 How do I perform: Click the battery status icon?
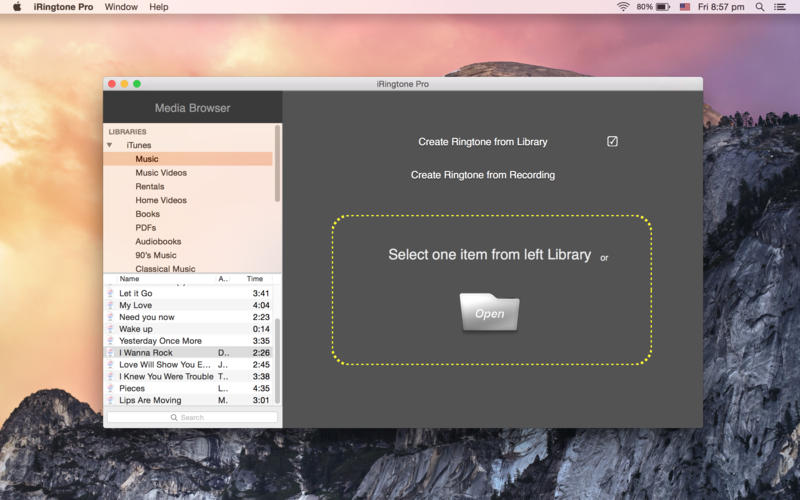663,7
